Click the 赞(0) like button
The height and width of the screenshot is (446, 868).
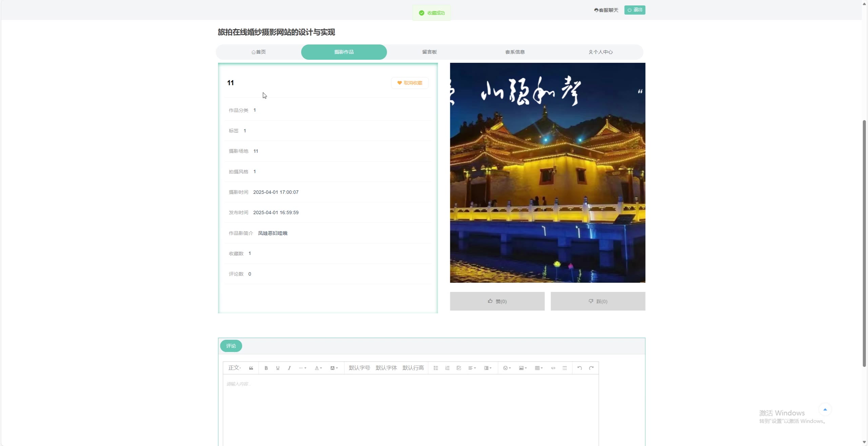[497, 301]
